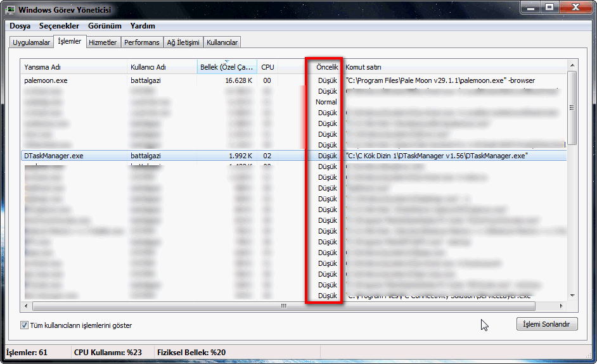Click the 16.628 K memory value

[x=239, y=80]
